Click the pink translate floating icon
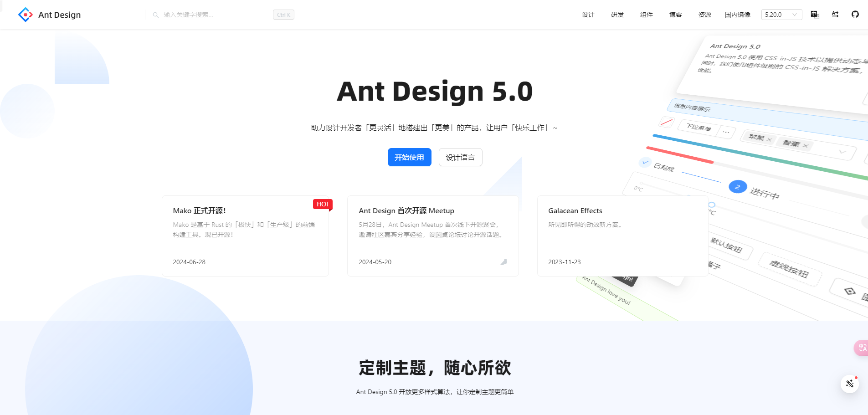This screenshot has width=868, height=415. pos(861,348)
